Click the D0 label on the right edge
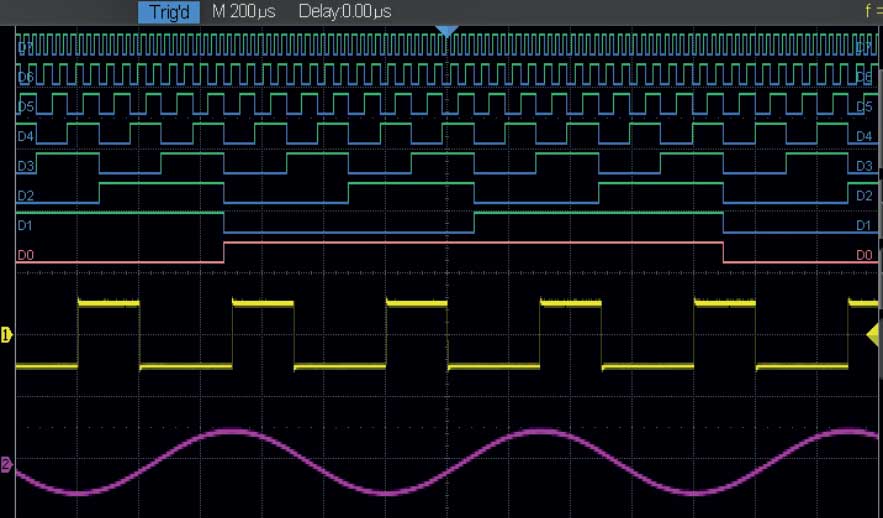 (x=864, y=256)
